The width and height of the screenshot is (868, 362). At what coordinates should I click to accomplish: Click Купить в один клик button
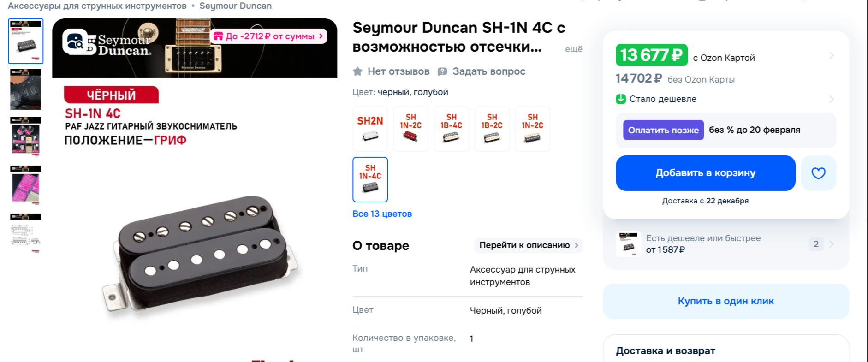pyautogui.click(x=726, y=301)
